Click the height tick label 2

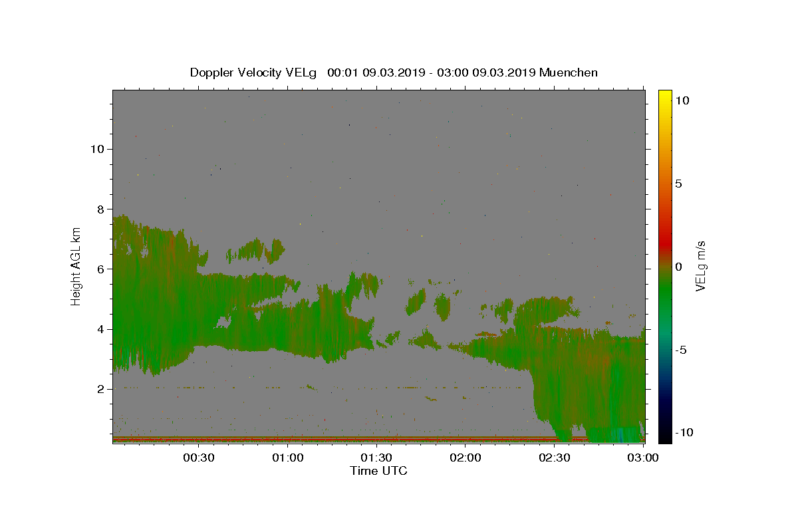[x=100, y=389]
